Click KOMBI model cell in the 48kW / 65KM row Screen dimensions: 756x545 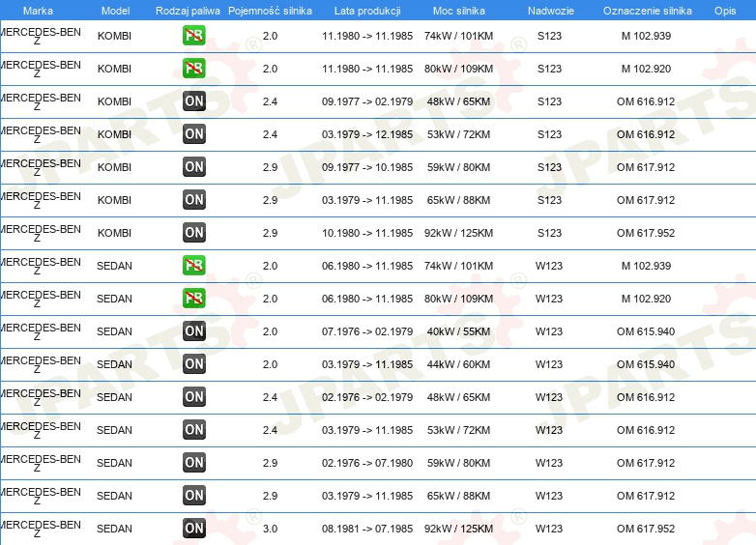pyautogui.click(x=114, y=101)
